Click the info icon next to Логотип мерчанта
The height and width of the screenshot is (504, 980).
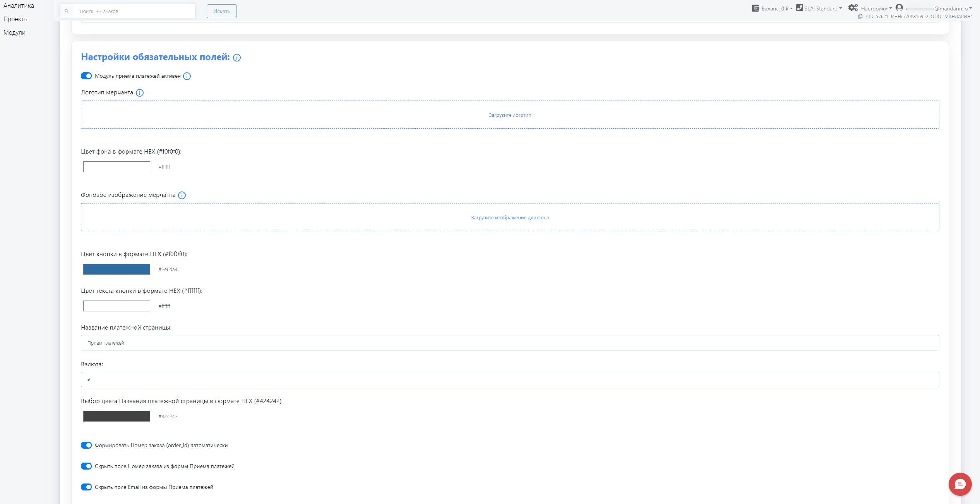pyautogui.click(x=140, y=93)
